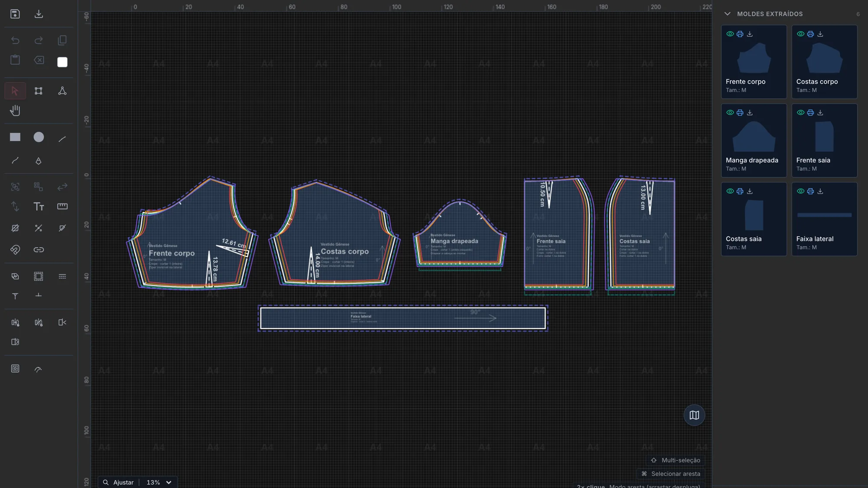
Task: Hide the Frente corpo pattern piece
Action: [730, 34]
